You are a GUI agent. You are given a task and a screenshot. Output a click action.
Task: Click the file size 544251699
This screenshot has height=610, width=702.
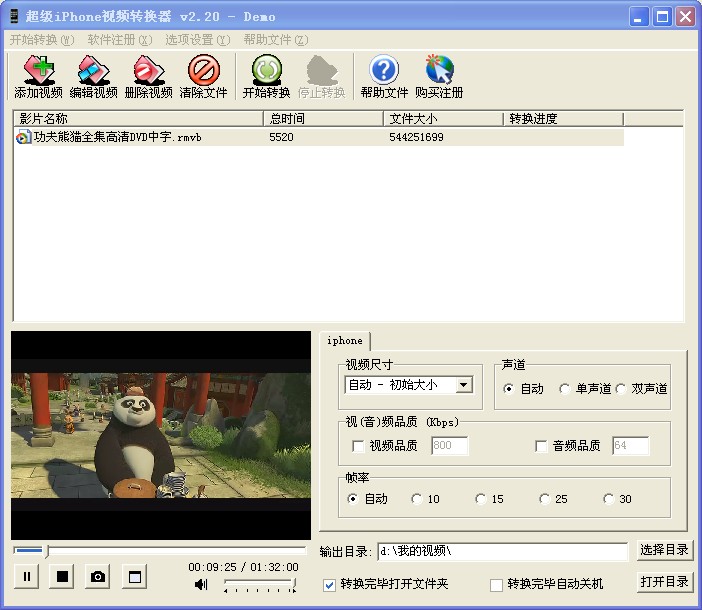(x=416, y=137)
